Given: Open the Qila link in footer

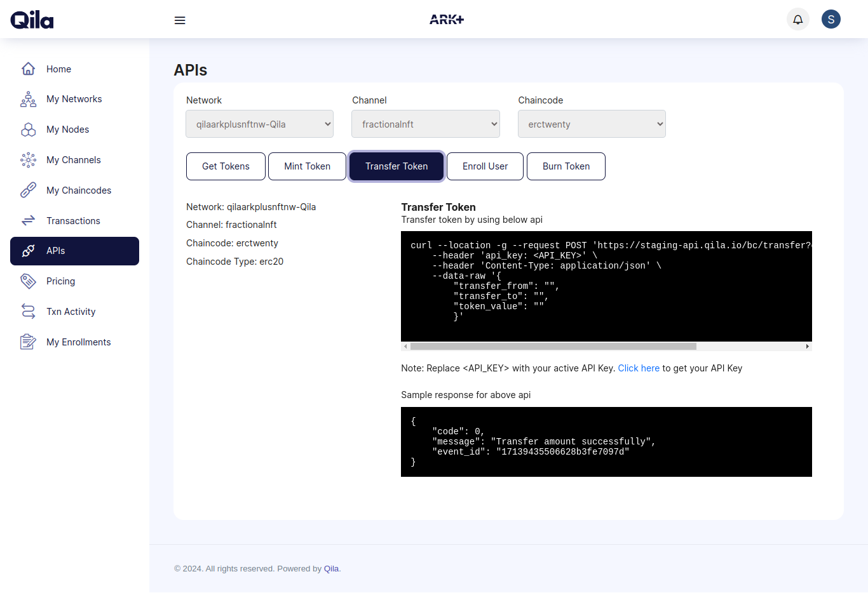Looking at the screenshot, I should [x=331, y=569].
